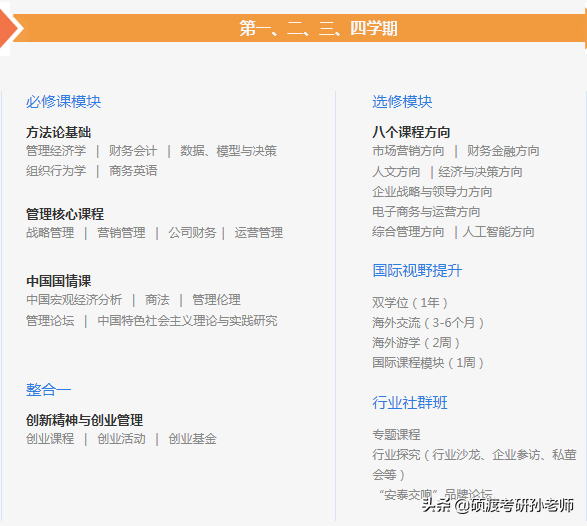Click 企业战略与领导力方向 elective
This screenshot has height=526, width=587.
tap(432, 192)
